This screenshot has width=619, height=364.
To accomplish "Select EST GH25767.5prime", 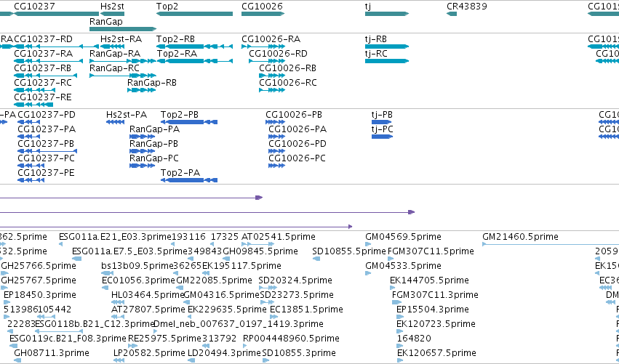I will coord(39,280).
